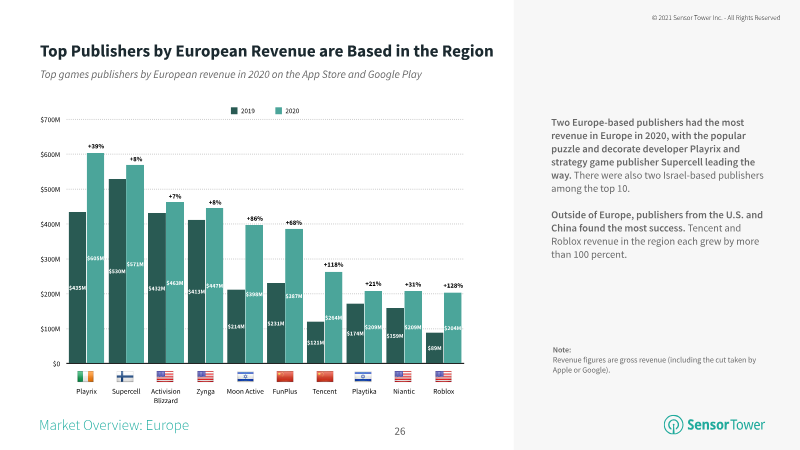The height and width of the screenshot is (450, 800).
Task: Click the Playtika publisher label
Action: (x=364, y=391)
